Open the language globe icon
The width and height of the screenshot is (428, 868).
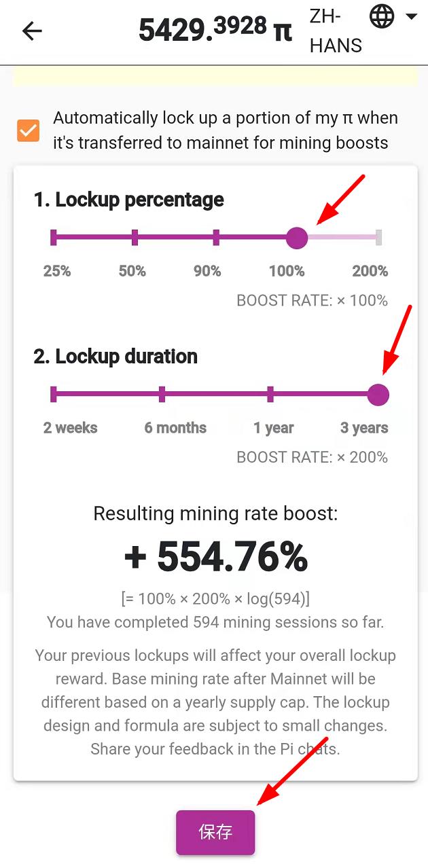click(382, 16)
